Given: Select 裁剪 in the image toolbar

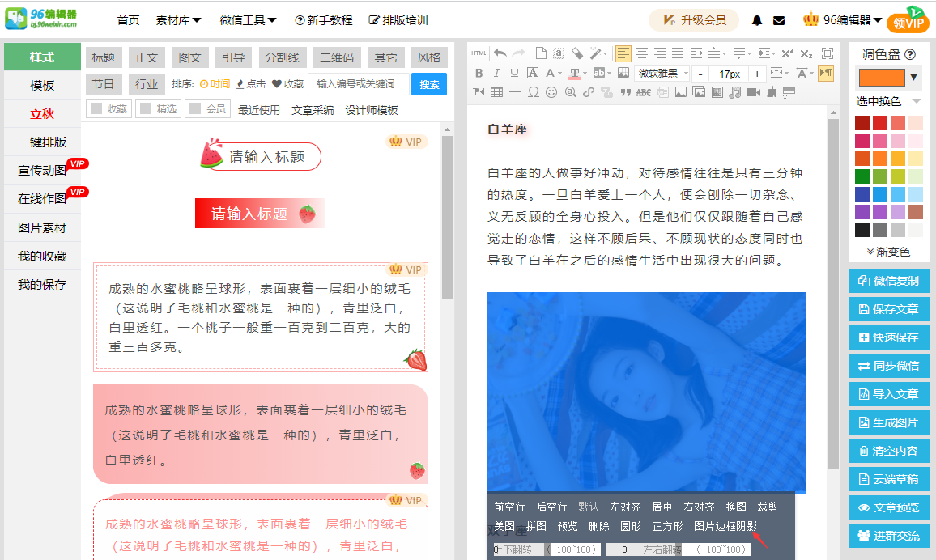Looking at the screenshot, I should coord(768,507).
